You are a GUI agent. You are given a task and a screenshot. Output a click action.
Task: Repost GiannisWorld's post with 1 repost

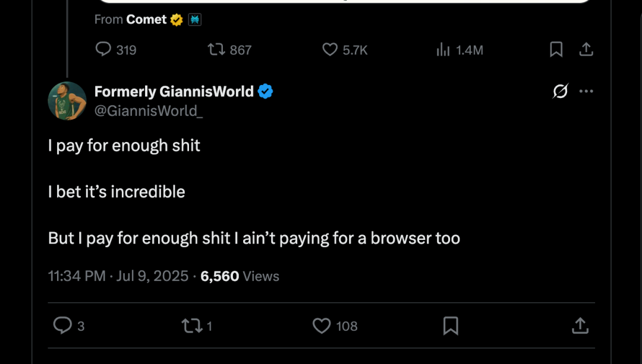[191, 325]
